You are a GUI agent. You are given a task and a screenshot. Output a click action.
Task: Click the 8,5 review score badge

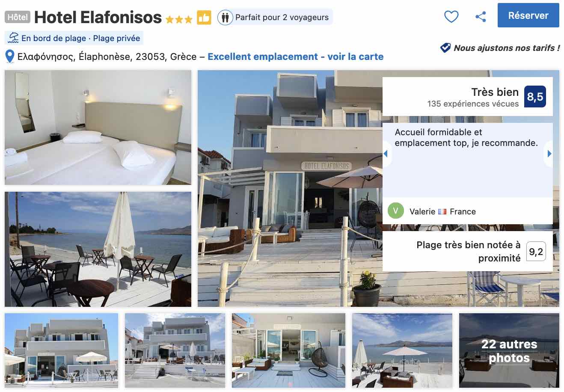click(x=535, y=97)
